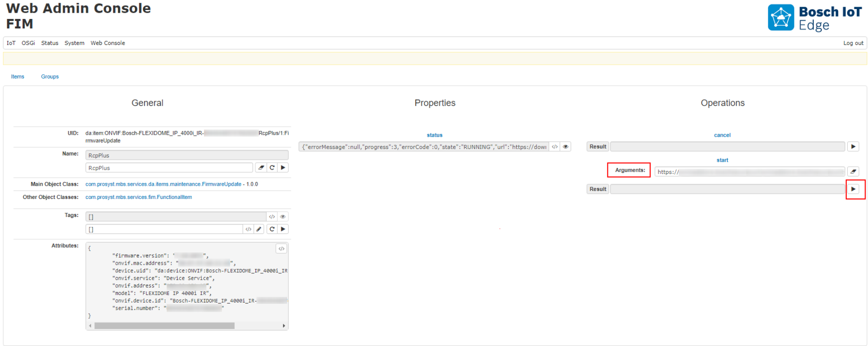868x346 pixels.
Task: Toggle the eye icon on read-only Tags
Action: pyautogui.click(x=282, y=216)
